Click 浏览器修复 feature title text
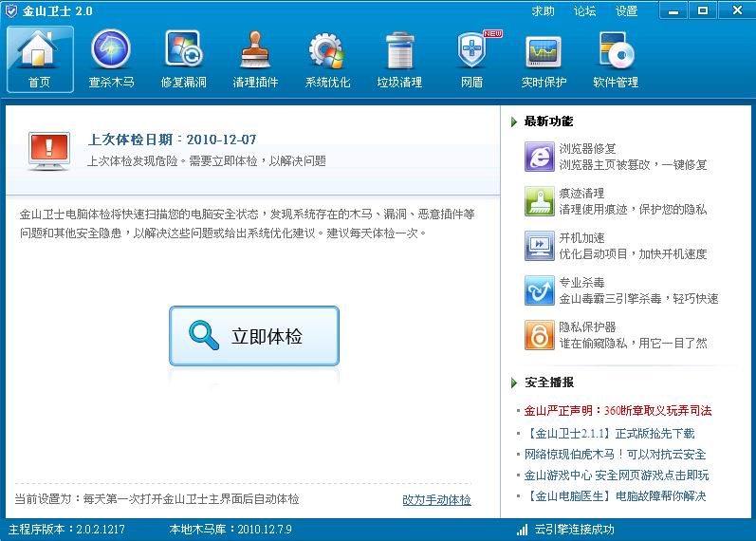Screen dimensions: 756x541 [x=587, y=149]
